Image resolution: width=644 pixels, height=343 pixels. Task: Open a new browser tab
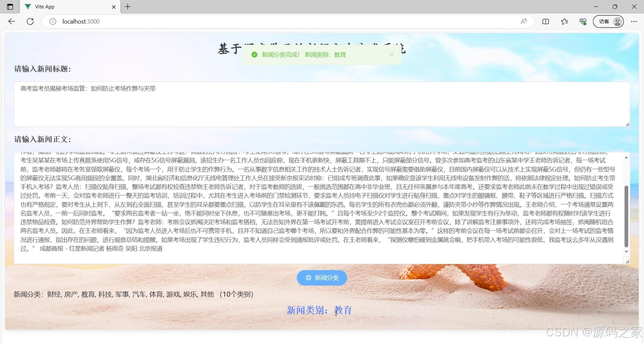128,7
